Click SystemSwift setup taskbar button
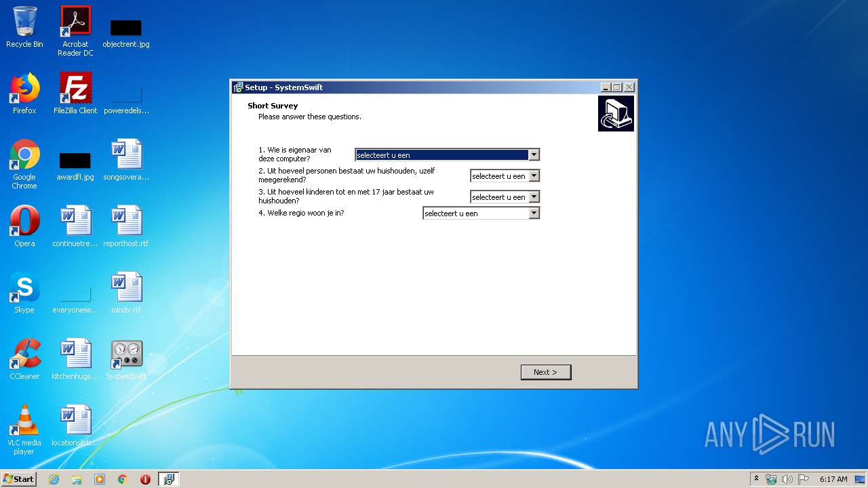Screen dimensions: 868x488 [x=168, y=479]
